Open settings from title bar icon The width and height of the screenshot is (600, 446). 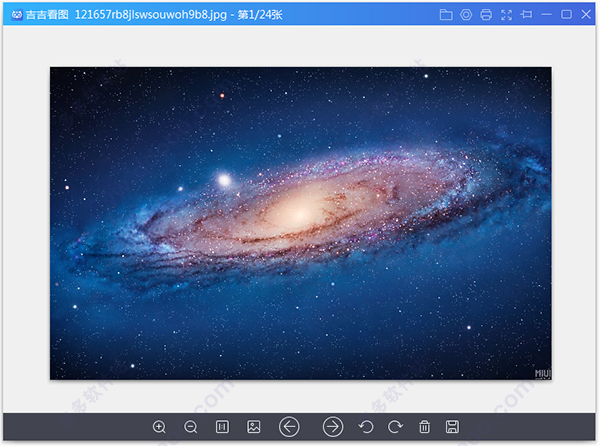(x=466, y=15)
